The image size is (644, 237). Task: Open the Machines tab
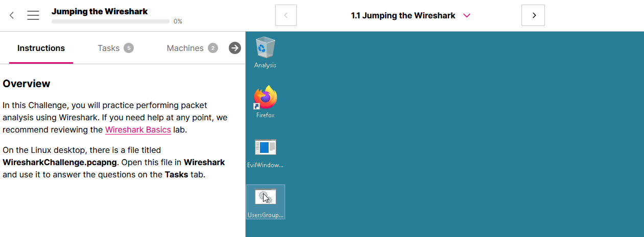click(x=185, y=48)
